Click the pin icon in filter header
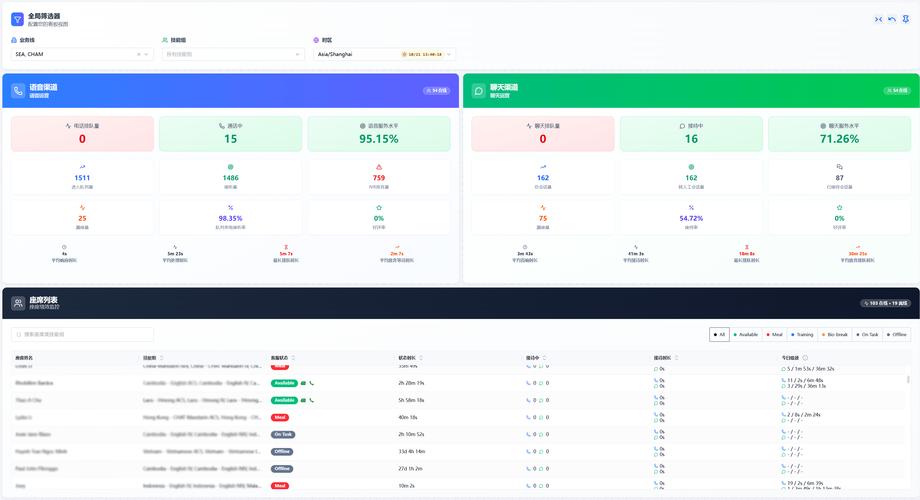 tap(906, 19)
